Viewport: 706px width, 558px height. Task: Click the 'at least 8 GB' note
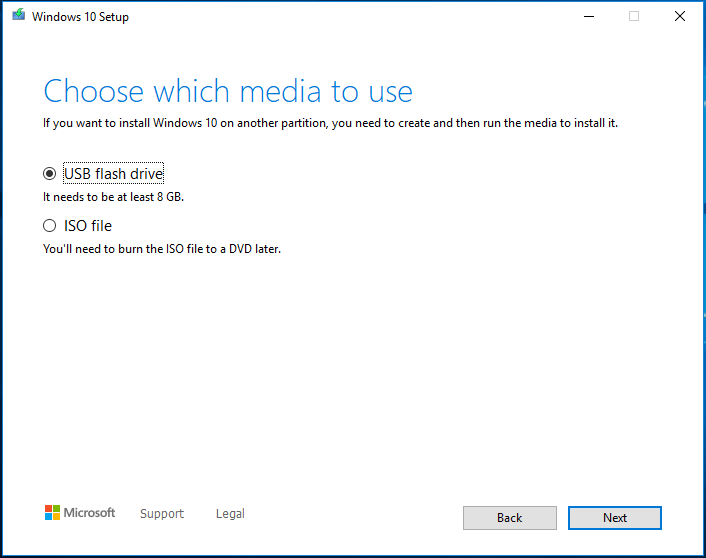tap(113, 197)
